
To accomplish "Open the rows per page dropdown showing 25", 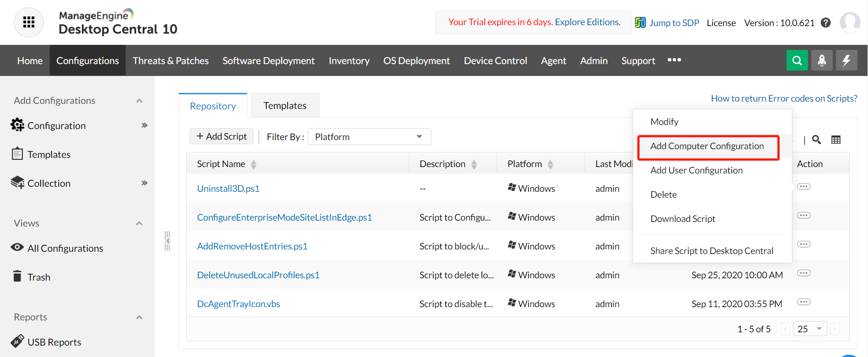I will click(809, 329).
